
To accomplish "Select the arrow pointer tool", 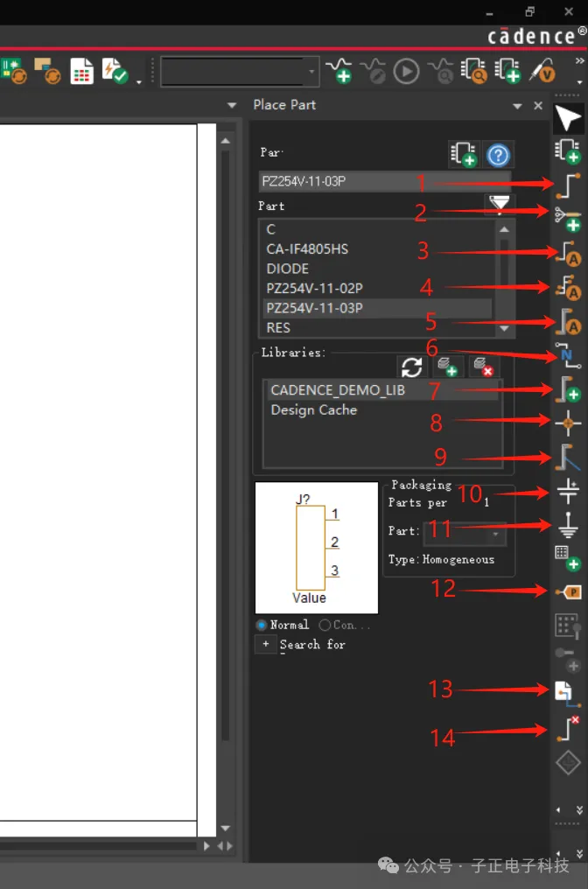I will 568,118.
